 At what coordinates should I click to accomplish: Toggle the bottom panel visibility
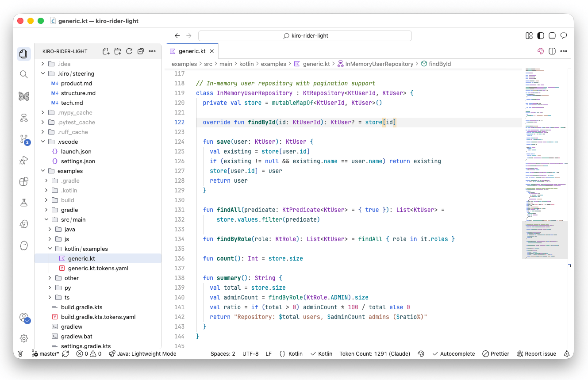click(x=552, y=36)
